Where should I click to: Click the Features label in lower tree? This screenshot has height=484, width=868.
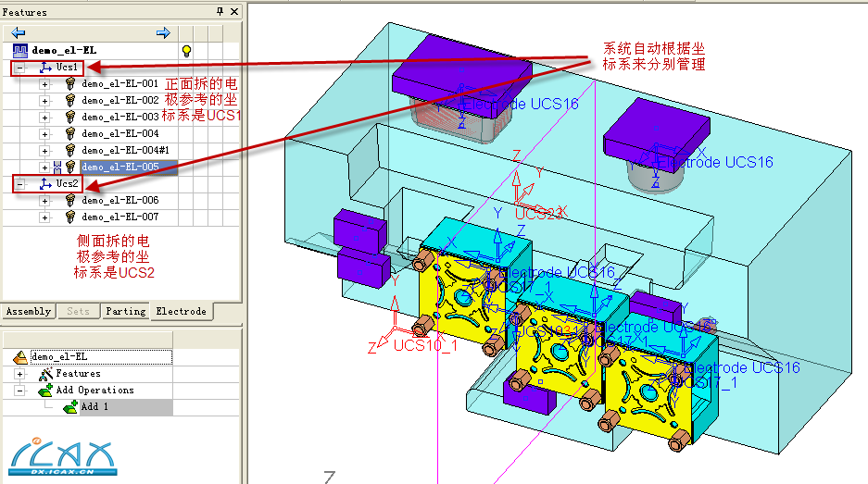(x=78, y=374)
